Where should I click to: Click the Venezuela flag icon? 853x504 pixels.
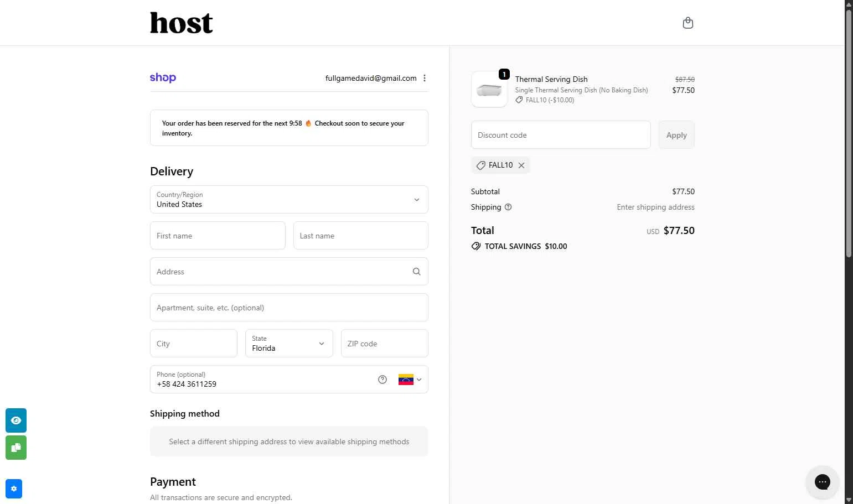(406, 380)
